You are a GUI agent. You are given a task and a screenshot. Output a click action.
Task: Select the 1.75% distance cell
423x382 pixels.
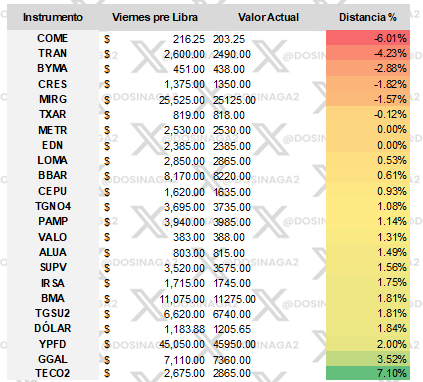pyautogui.click(x=368, y=283)
